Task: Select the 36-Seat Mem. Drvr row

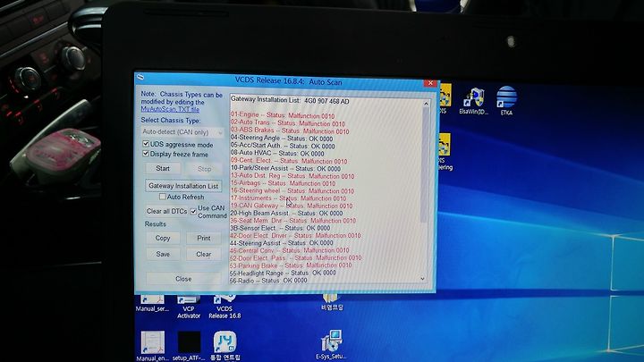Action: click(292, 221)
